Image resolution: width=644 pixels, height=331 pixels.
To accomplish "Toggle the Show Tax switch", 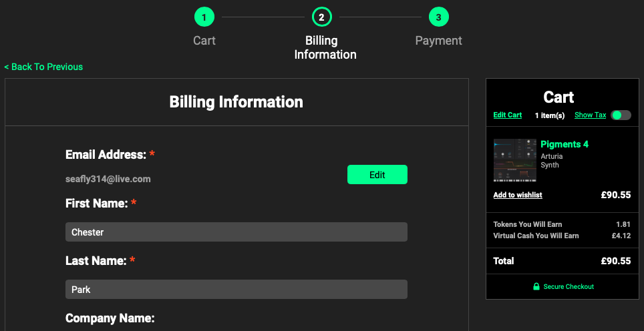I will (x=621, y=115).
